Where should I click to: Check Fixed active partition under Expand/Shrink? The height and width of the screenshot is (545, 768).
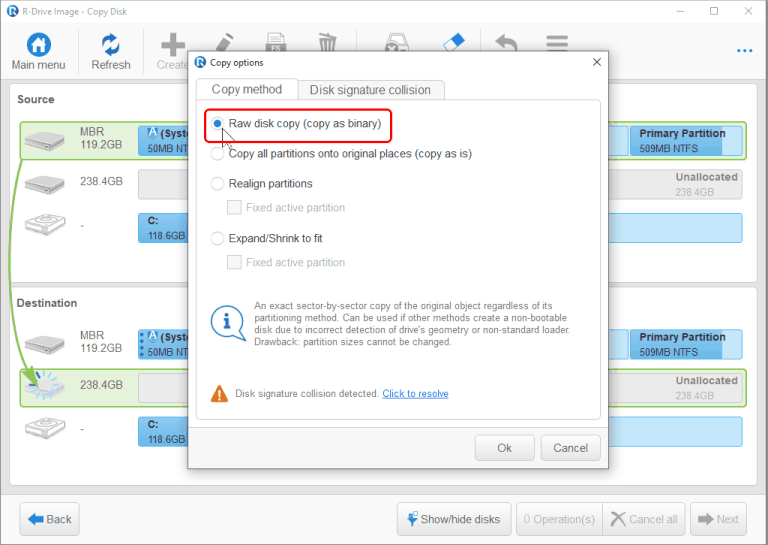click(x=234, y=262)
